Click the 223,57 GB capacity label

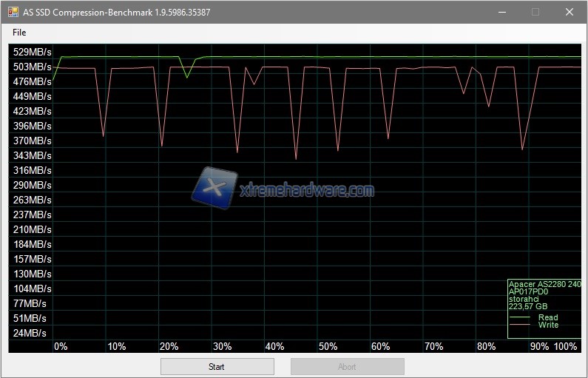coord(528,306)
